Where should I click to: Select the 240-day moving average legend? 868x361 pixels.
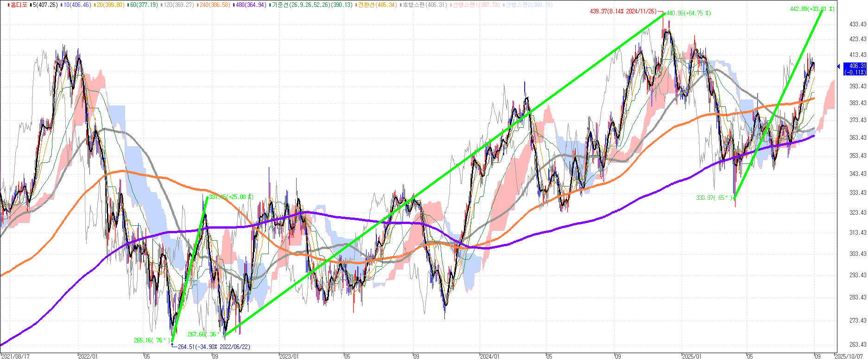(215, 5)
